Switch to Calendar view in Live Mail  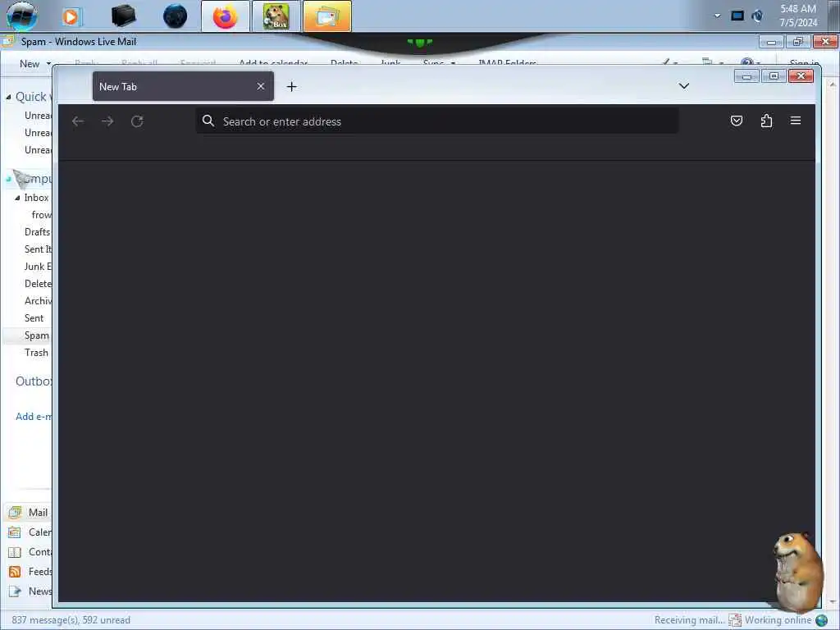point(30,532)
